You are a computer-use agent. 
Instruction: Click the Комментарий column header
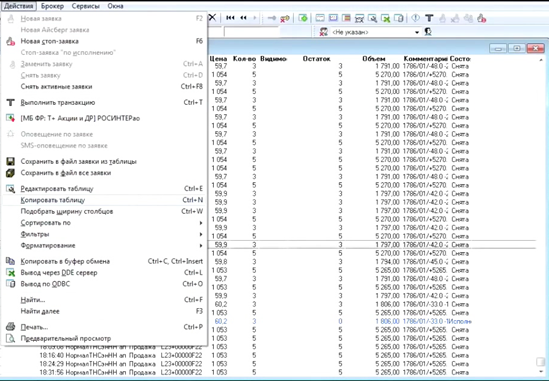click(425, 59)
